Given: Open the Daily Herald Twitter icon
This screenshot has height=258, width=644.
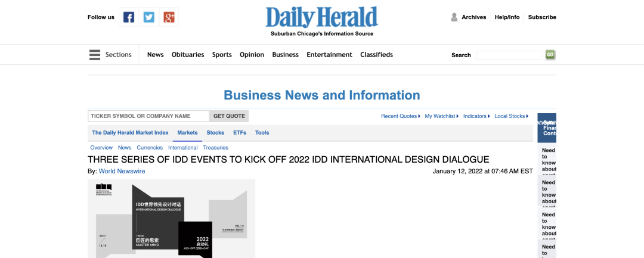Looking at the screenshot, I should [148, 17].
